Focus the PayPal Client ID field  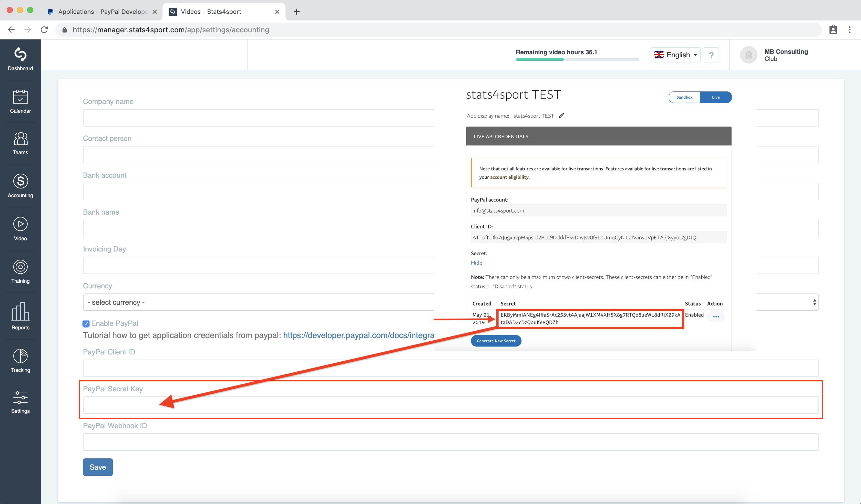point(451,368)
